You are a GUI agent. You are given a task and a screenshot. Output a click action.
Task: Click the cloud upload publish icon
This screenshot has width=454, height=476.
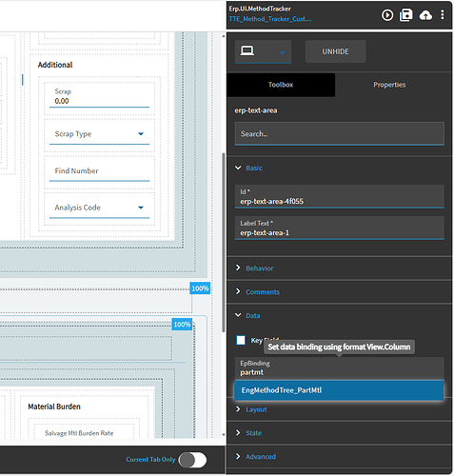coord(425,15)
